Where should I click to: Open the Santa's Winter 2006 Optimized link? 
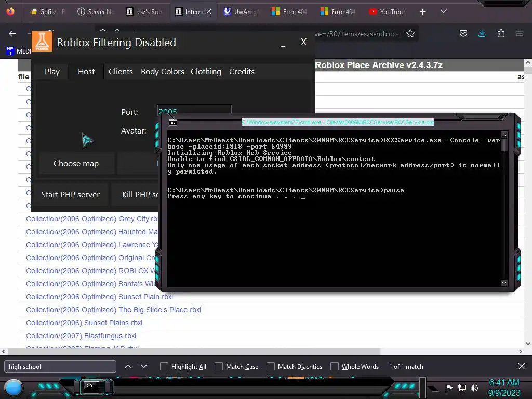(91, 284)
